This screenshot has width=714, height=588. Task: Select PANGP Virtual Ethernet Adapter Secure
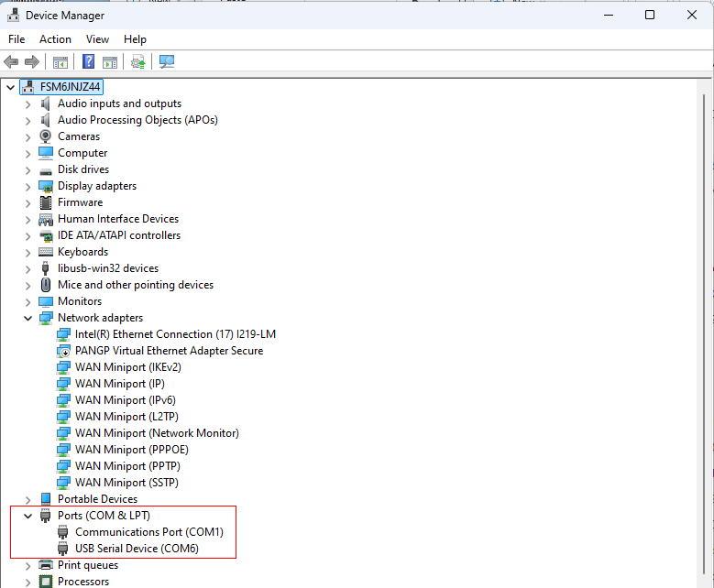click(169, 351)
